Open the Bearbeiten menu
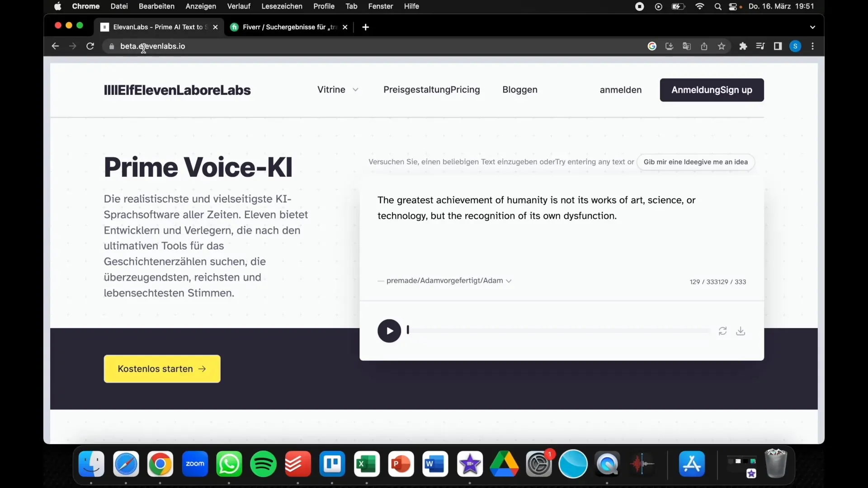This screenshot has height=488, width=868. pyautogui.click(x=156, y=6)
